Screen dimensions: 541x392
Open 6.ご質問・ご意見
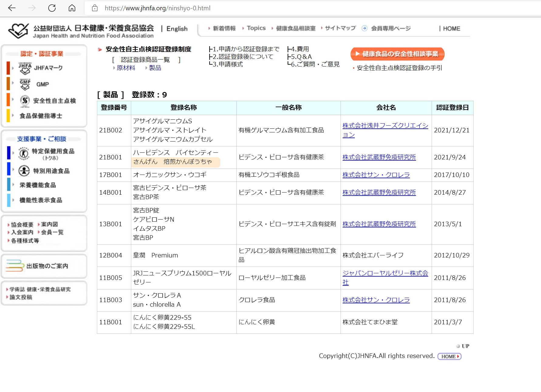(x=315, y=64)
